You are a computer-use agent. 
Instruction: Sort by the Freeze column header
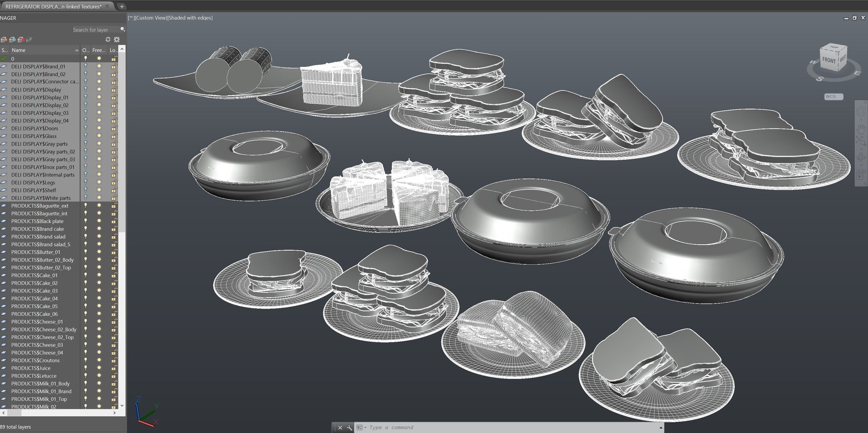point(99,50)
